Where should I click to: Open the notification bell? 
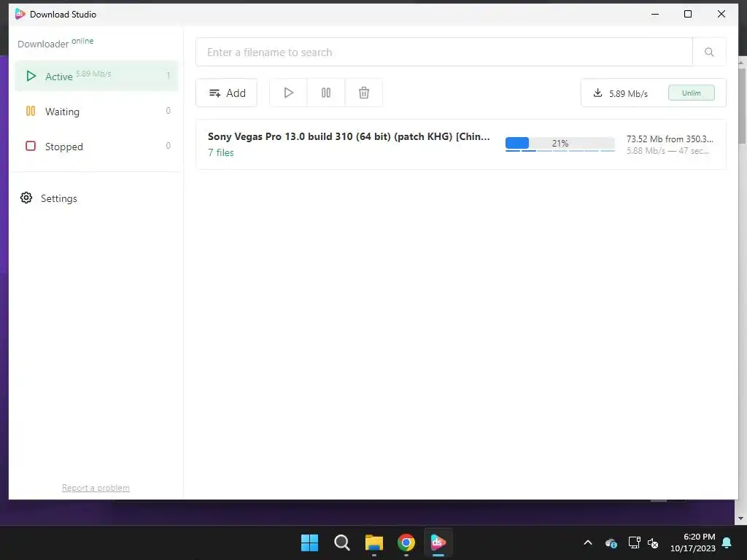coord(727,542)
